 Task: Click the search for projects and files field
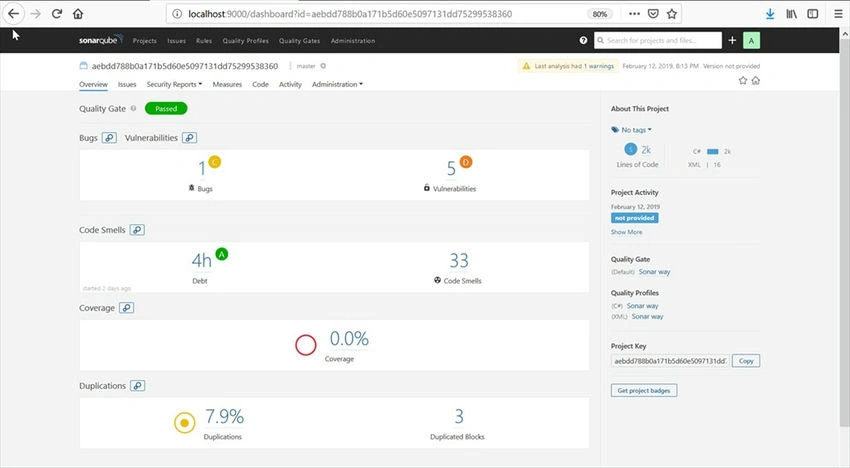coord(658,40)
